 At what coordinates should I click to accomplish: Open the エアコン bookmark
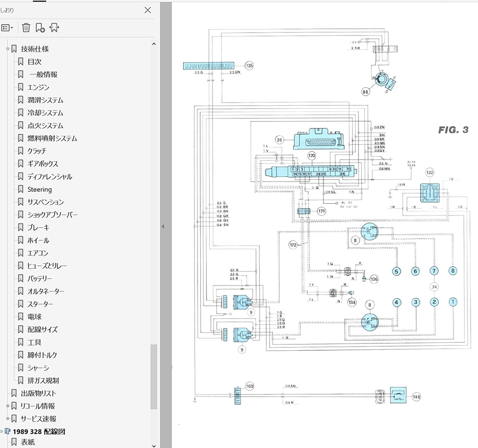click(x=38, y=253)
